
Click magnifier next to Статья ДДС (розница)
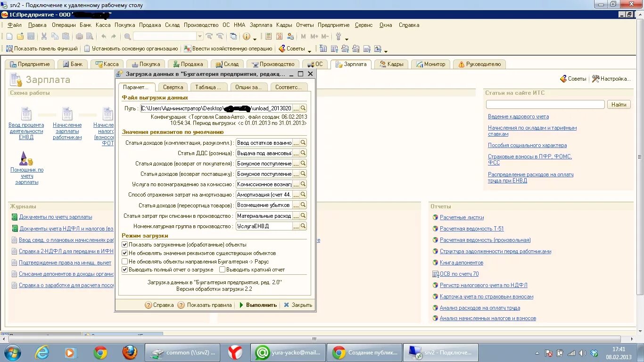(303, 153)
